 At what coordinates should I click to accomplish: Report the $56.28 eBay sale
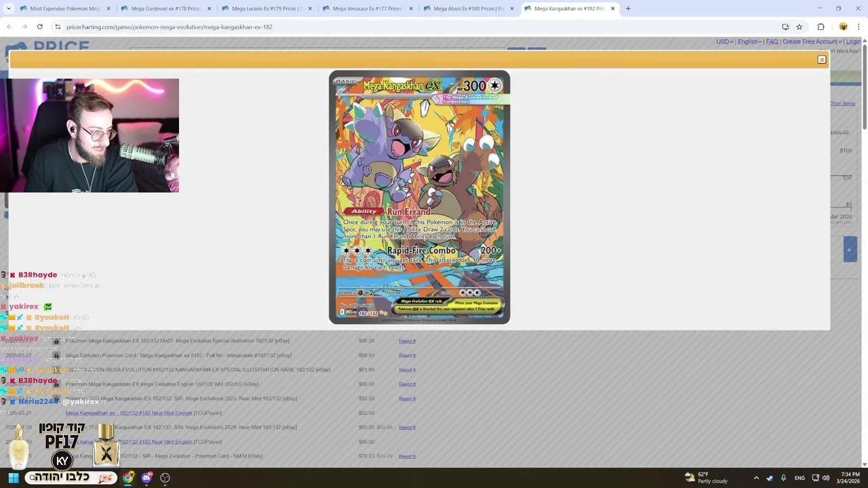click(407, 341)
